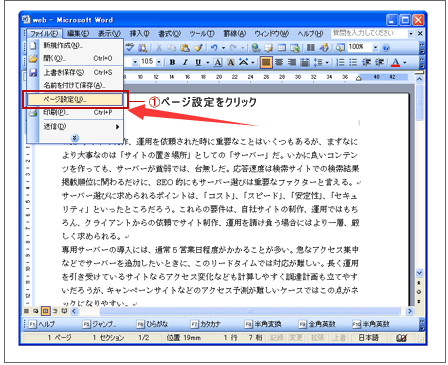
Task: Click the F6 ひらがな function key button
Action: [153, 324]
